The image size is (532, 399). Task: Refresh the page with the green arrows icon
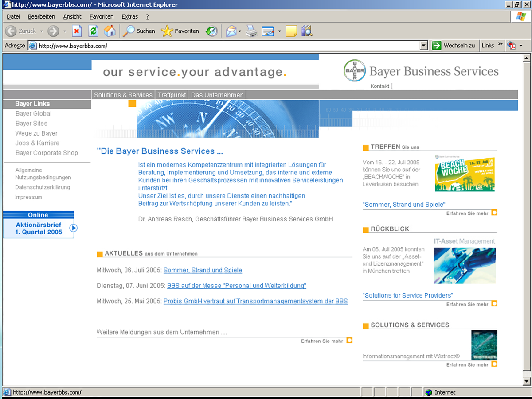(93, 31)
